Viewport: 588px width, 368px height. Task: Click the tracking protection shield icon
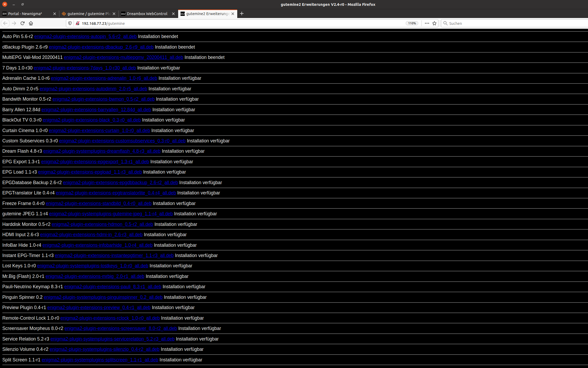click(70, 23)
